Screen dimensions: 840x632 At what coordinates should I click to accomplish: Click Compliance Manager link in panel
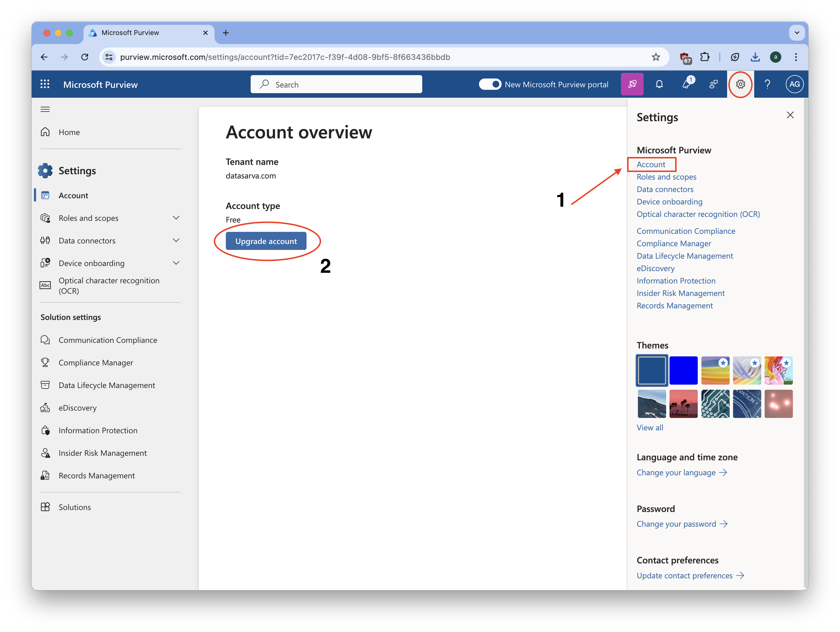(x=674, y=244)
